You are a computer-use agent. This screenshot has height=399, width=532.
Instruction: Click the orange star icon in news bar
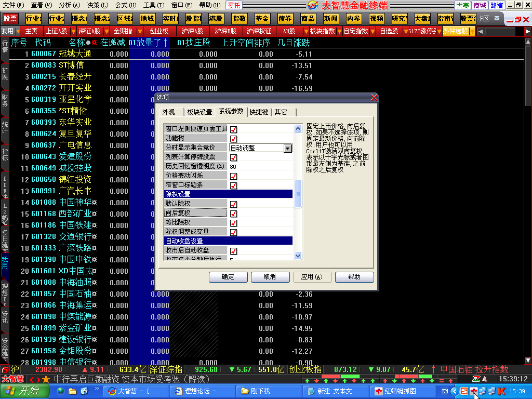pyautogui.click(x=46, y=379)
